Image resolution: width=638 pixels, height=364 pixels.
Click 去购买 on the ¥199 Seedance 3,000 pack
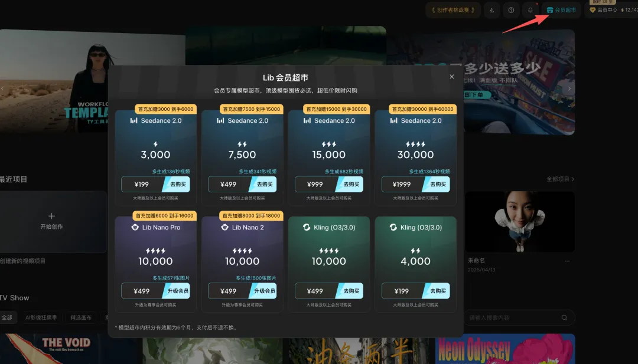176,185
